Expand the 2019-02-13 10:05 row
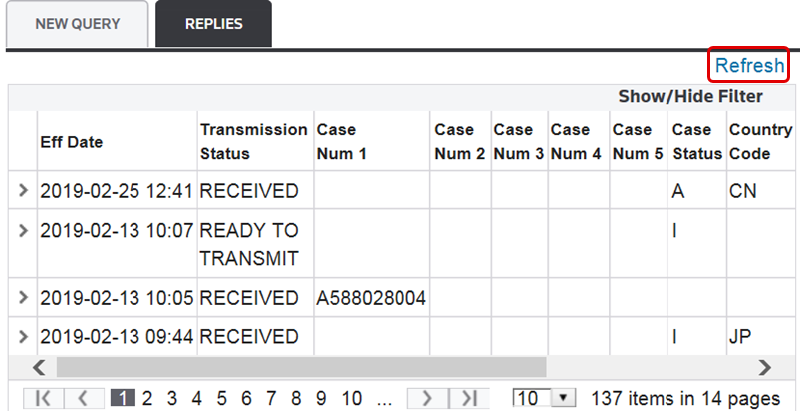800x411 pixels. pyautogui.click(x=24, y=298)
